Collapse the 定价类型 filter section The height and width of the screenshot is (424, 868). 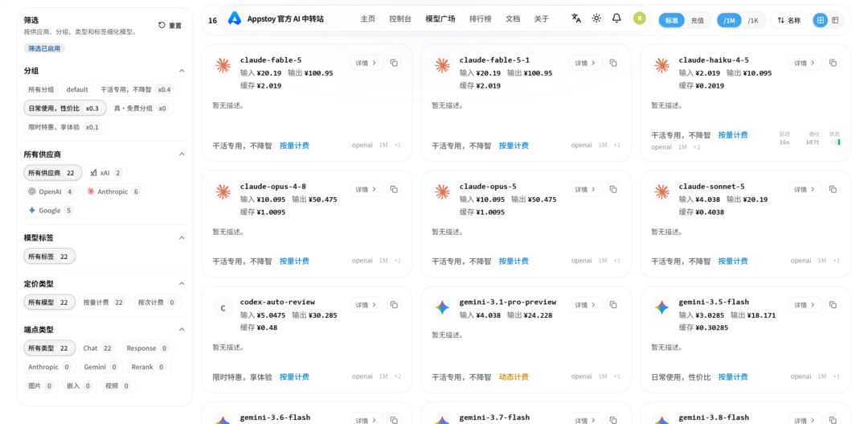182,284
